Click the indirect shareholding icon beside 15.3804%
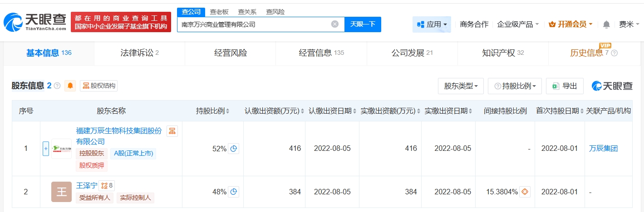Screen dimensions: 644x212 tap(525, 192)
